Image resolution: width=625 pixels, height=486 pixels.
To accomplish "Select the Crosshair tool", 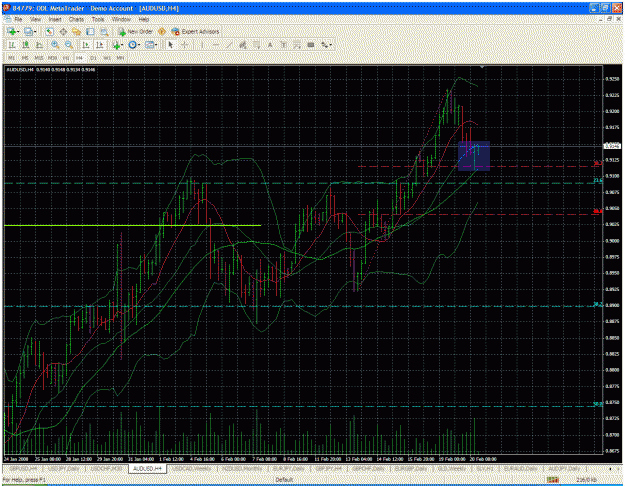I will click(185, 45).
